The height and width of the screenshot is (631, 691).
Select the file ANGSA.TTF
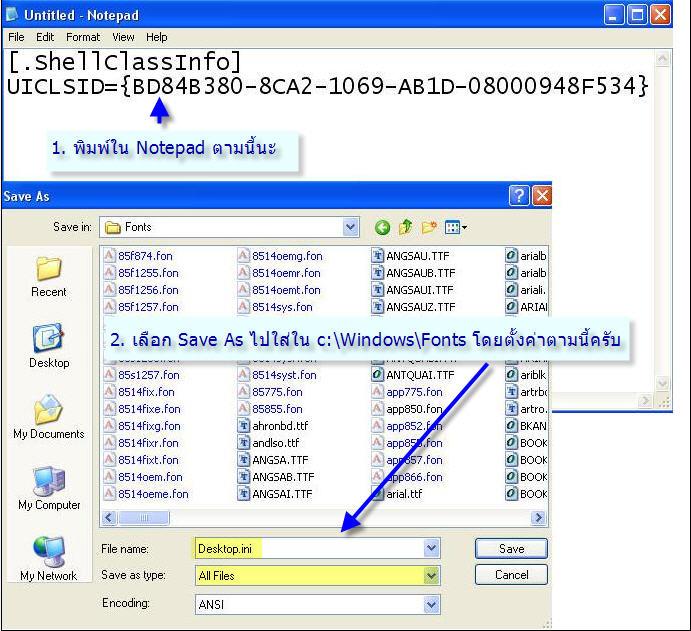click(x=274, y=460)
